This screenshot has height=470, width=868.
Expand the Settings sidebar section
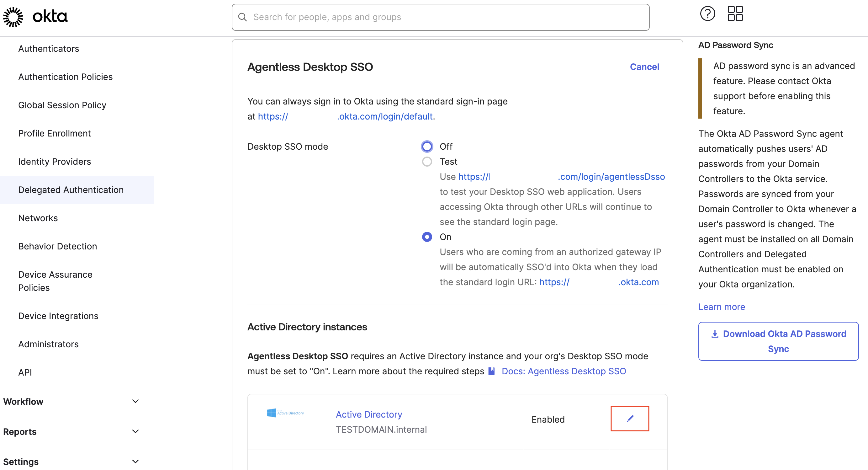click(x=135, y=462)
